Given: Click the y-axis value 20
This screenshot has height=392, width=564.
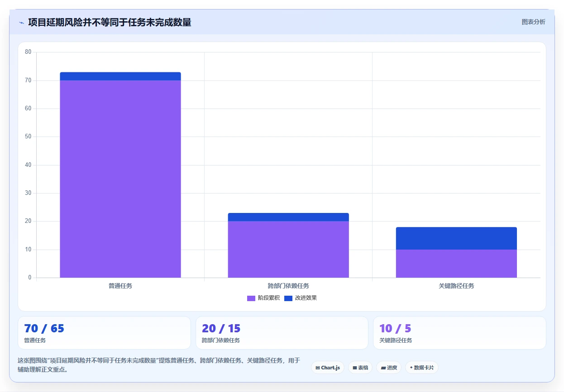Looking at the screenshot, I should 28,221.
